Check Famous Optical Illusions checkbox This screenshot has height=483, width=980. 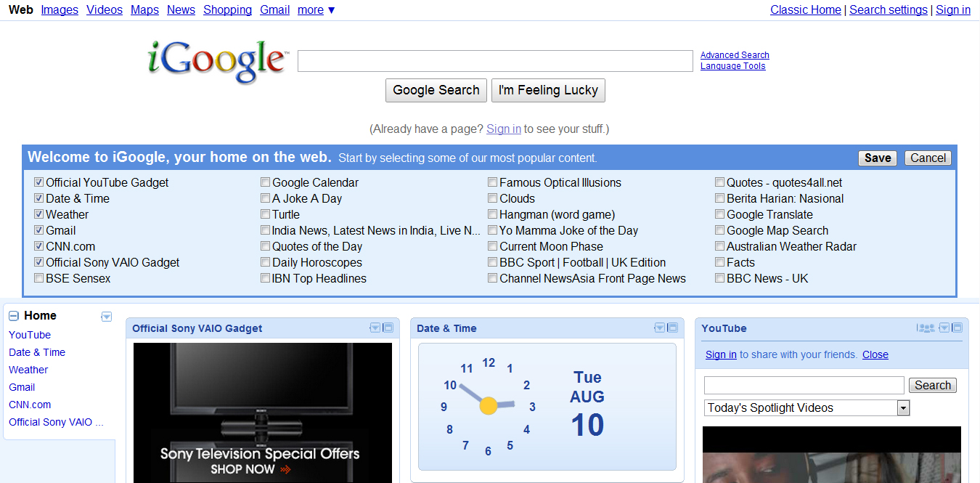tap(493, 182)
